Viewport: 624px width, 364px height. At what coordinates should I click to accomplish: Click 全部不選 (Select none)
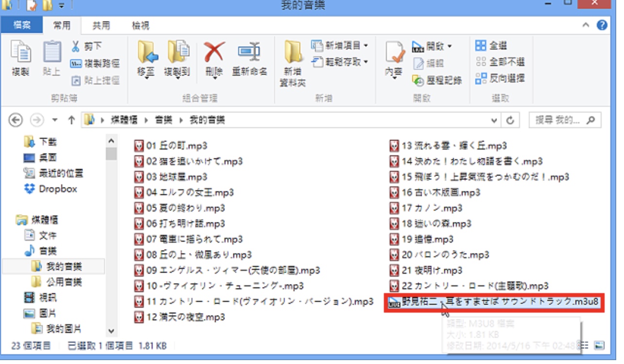(x=500, y=62)
